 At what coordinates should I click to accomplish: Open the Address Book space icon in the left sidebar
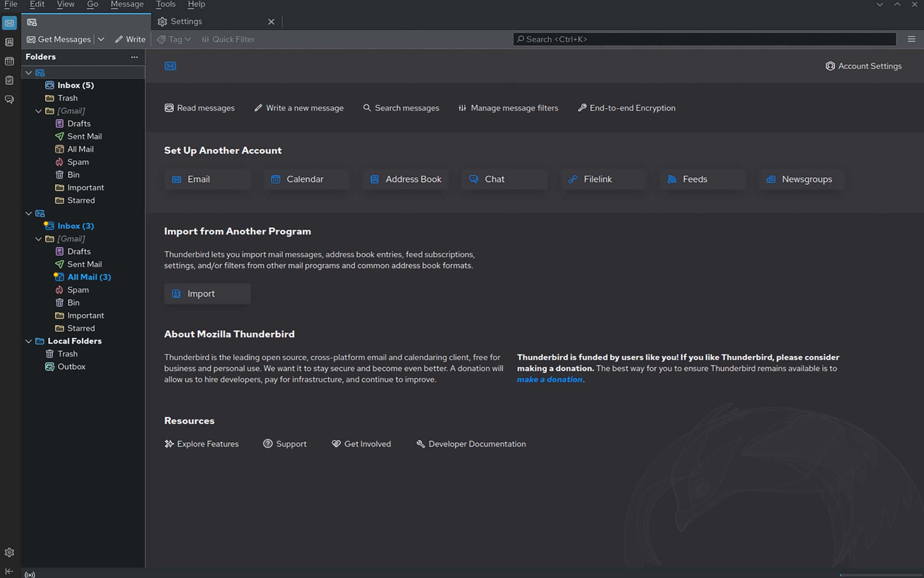tap(9, 42)
